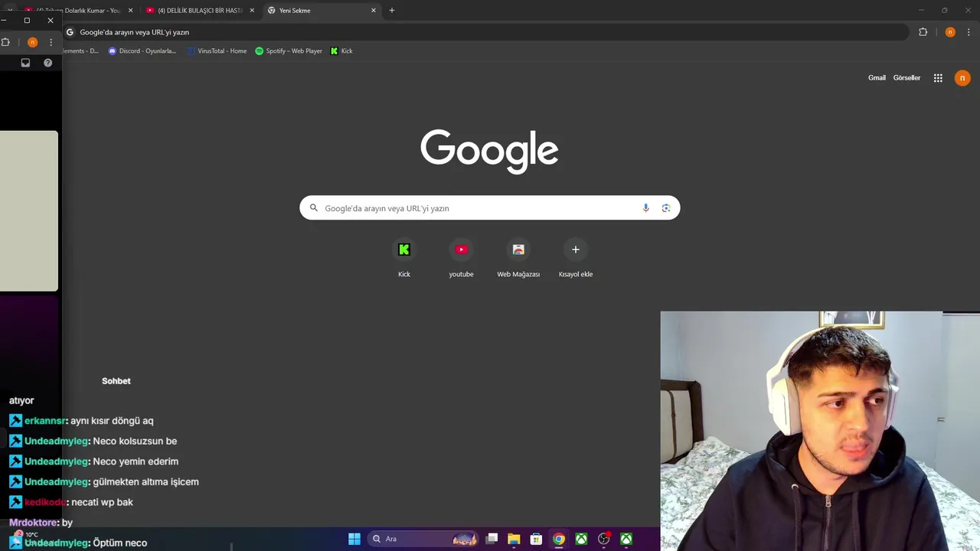Open Kick bookmark in bookmarks bar

pyautogui.click(x=341, y=51)
